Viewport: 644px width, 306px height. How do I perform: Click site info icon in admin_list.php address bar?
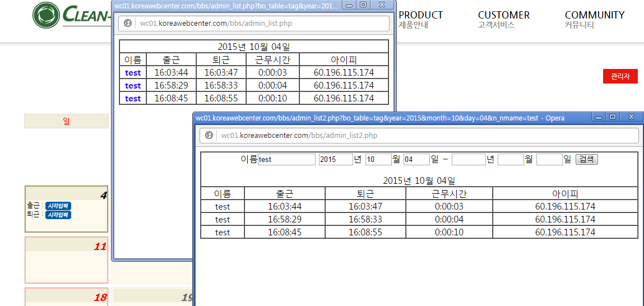point(128,24)
